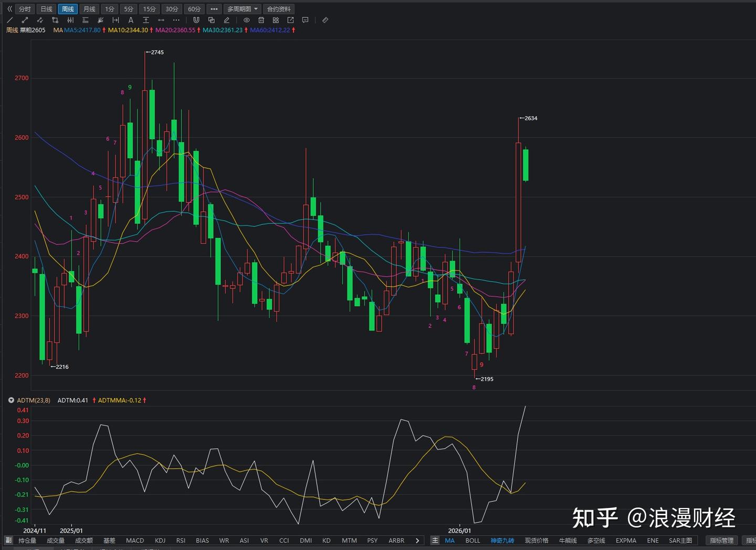Select the Gann fan lines tool

click(x=101, y=20)
